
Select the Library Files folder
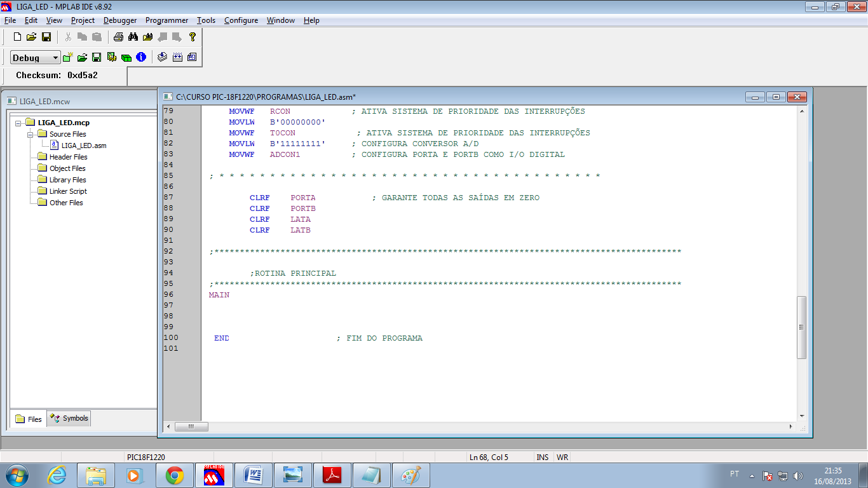tap(67, 180)
